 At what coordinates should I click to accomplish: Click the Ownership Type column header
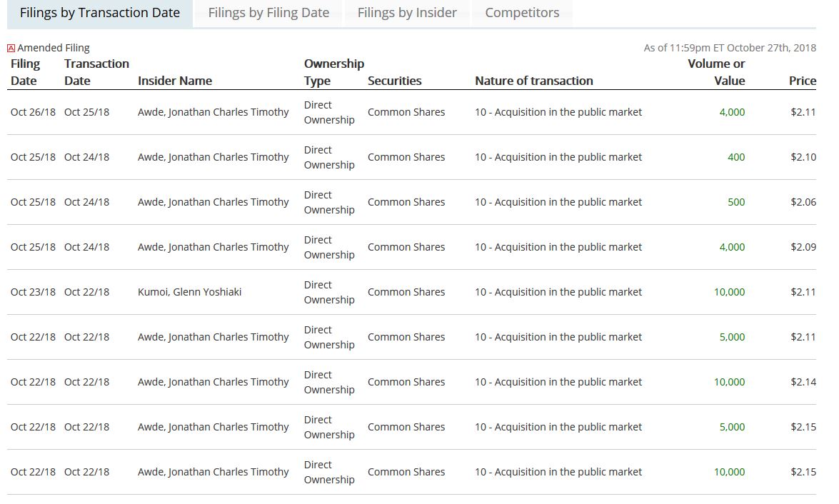pos(333,72)
